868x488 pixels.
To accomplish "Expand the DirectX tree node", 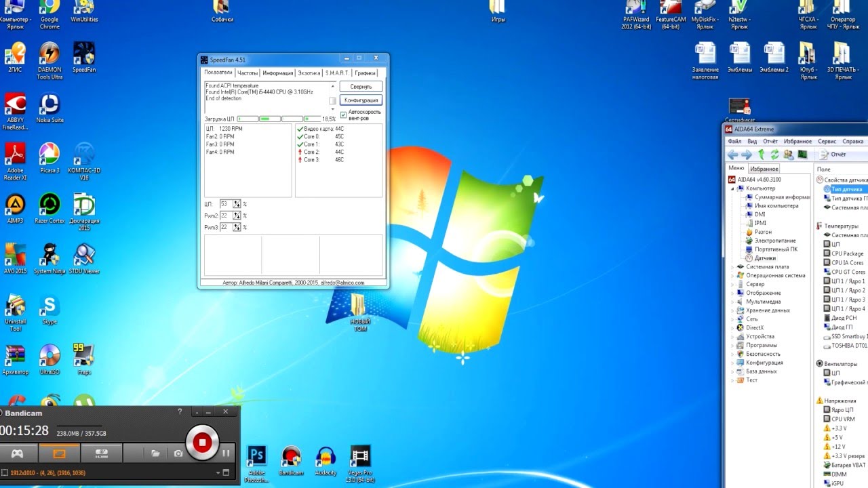I will coord(732,328).
